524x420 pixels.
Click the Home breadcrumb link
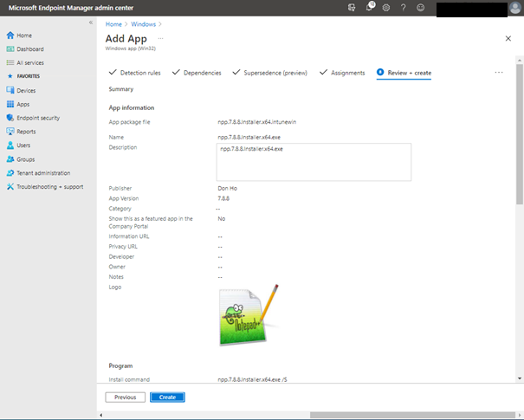(113, 24)
